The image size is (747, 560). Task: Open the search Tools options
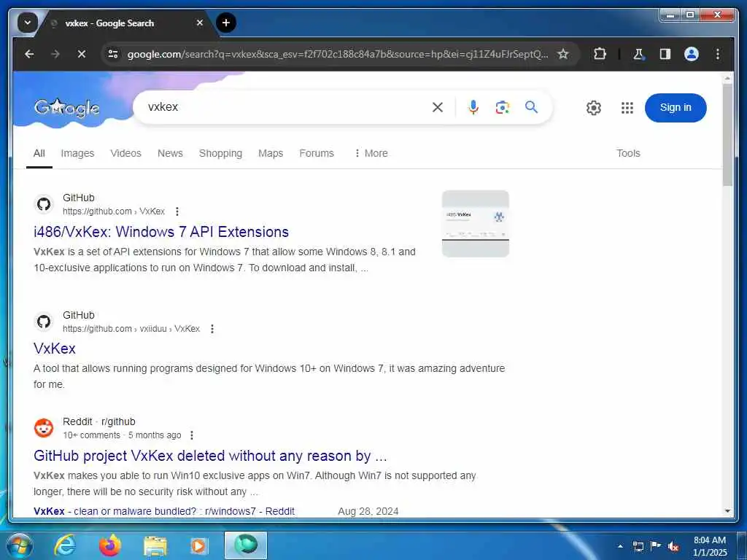(x=628, y=153)
